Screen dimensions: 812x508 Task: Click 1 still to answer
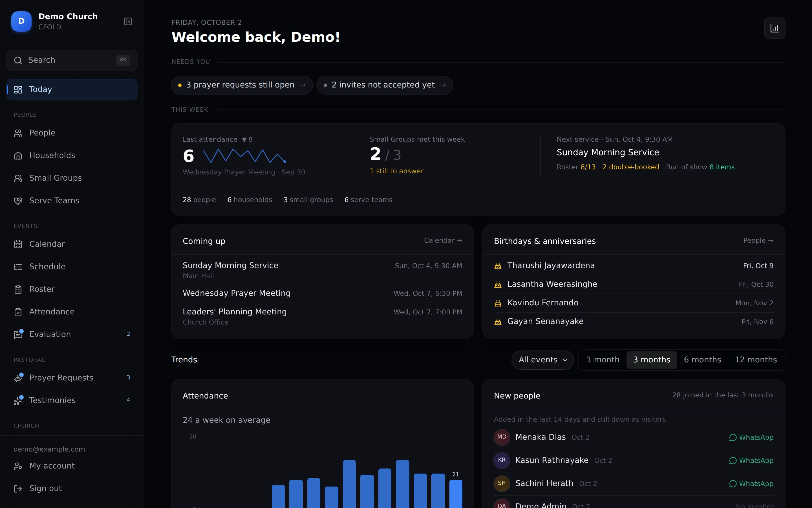point(396,171)
